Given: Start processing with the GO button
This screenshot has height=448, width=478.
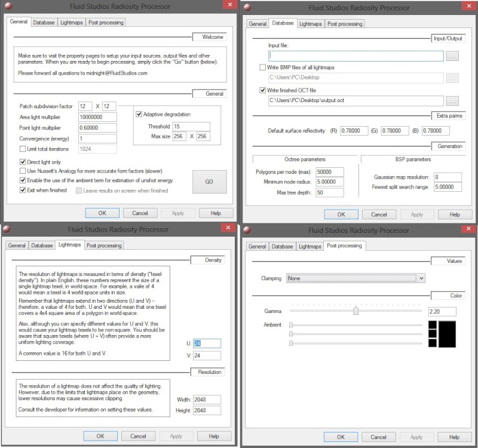Looking at the screenshot, I should 210,182.
